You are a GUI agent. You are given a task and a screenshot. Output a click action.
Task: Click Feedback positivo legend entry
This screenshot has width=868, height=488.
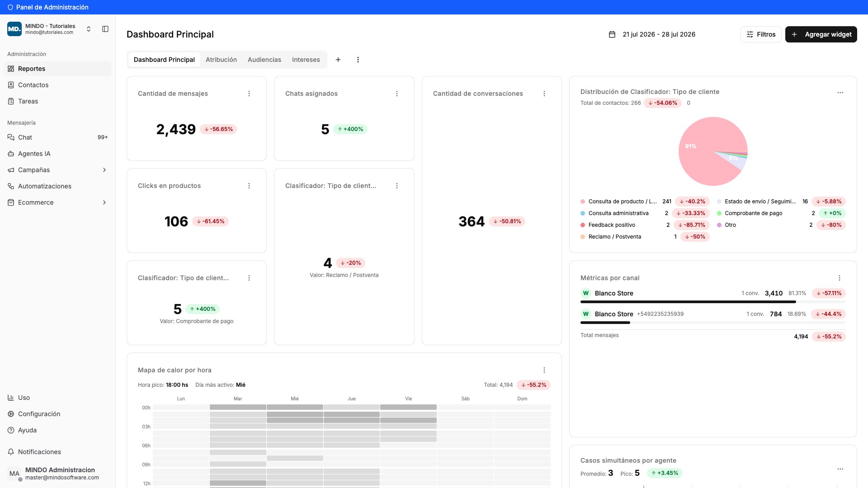[x=645, y=225]
